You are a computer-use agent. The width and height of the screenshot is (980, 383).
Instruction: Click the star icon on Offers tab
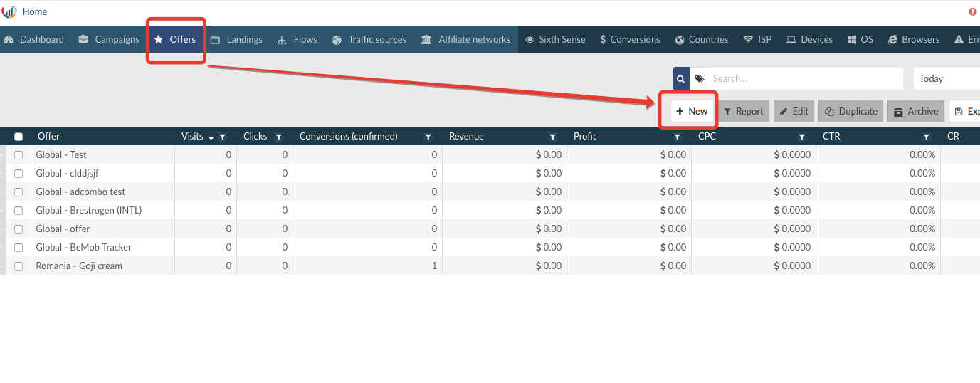[x=159, y=40]
